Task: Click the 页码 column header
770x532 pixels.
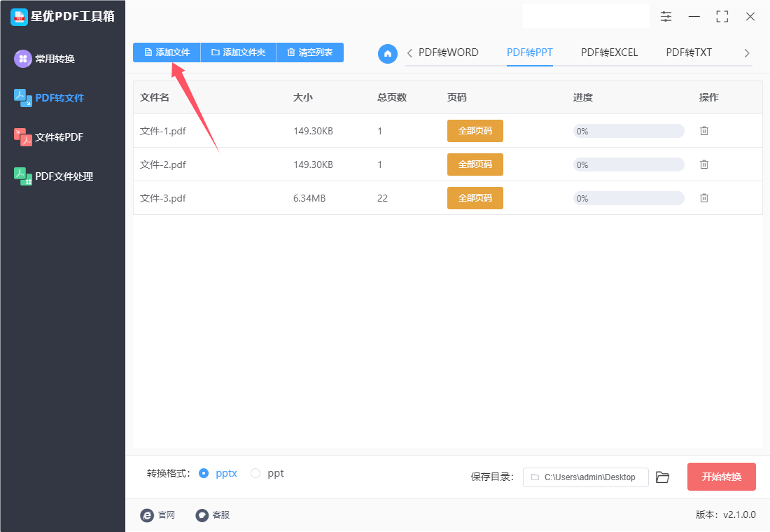Action: (456, 97)
